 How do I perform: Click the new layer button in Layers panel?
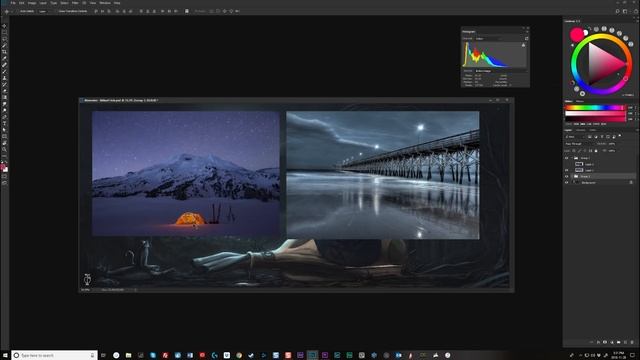tap(625, 342)
